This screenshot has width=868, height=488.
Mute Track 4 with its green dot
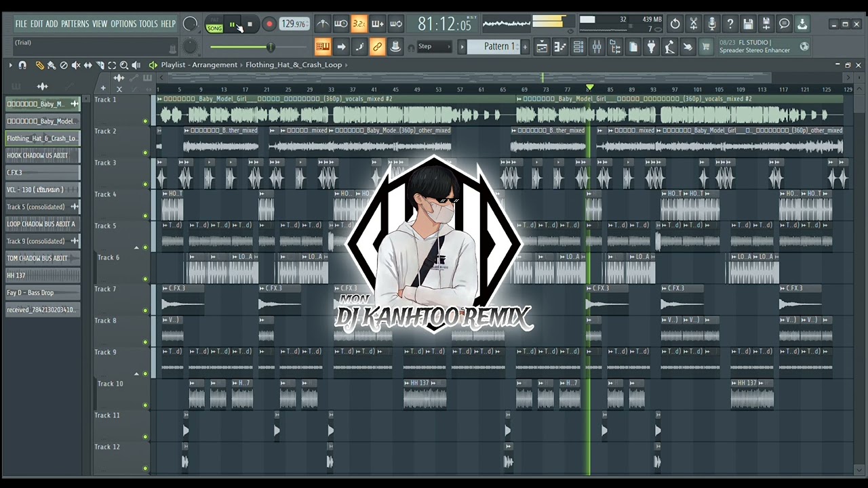[145, 216]
